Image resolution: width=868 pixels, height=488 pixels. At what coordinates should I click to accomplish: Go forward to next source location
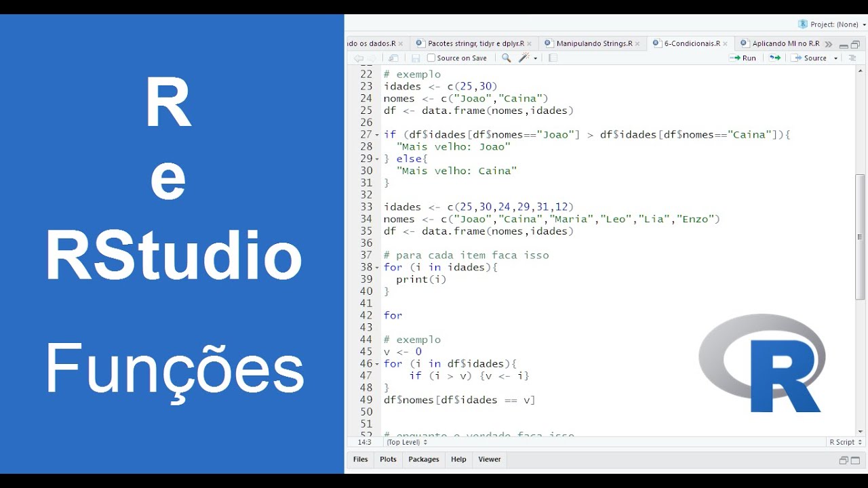372,58
